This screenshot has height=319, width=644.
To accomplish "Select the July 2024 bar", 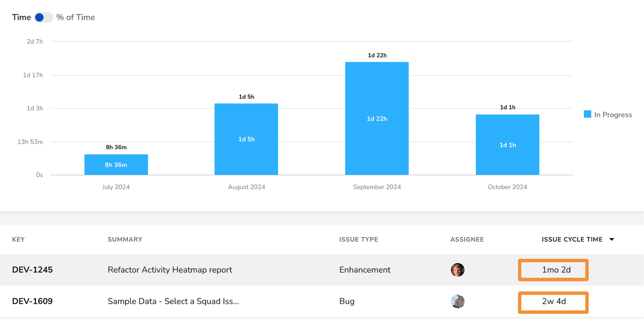I will [116, 165].
